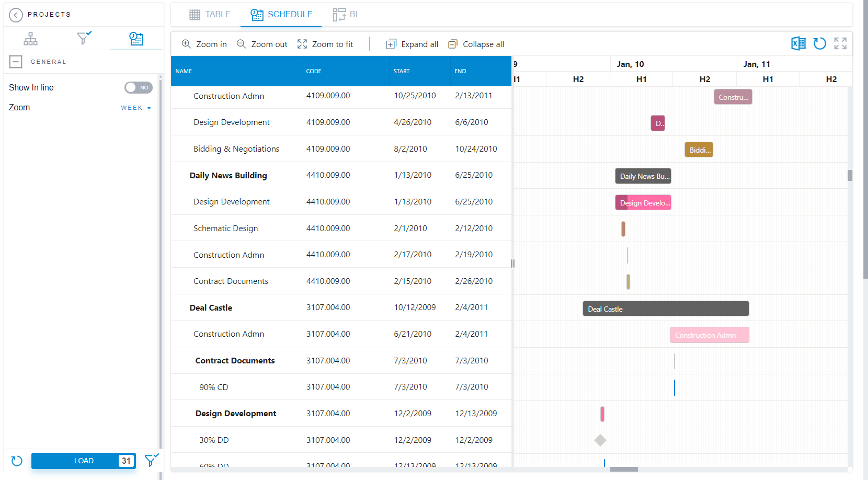Image resolution: width=868 pixels, height=480 pixels.
Task: Refresh the Gantt chart view
Action: (x=819, y=43)
